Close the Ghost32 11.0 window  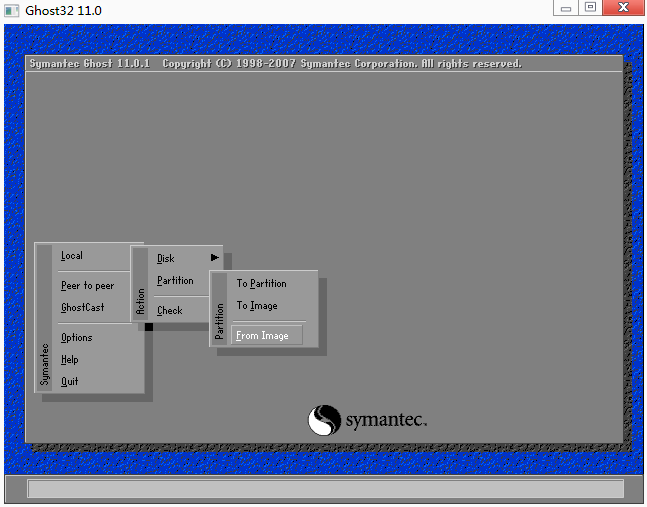pyautogui.click(x=623, y=8)
